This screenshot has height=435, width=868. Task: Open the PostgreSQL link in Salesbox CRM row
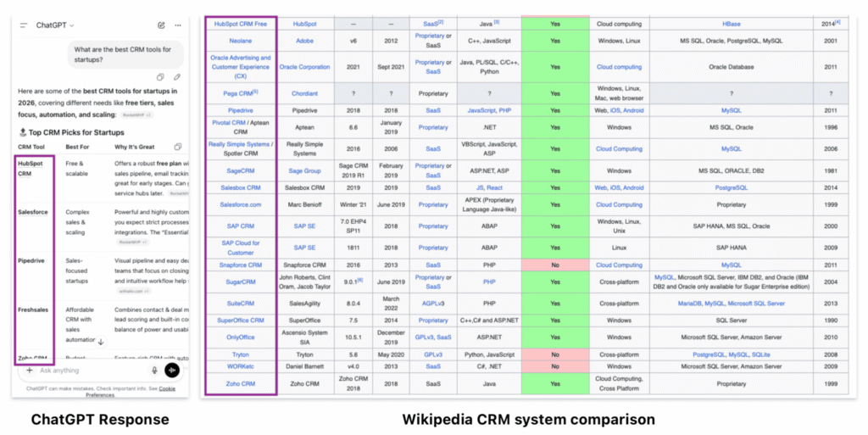point(732,187)
